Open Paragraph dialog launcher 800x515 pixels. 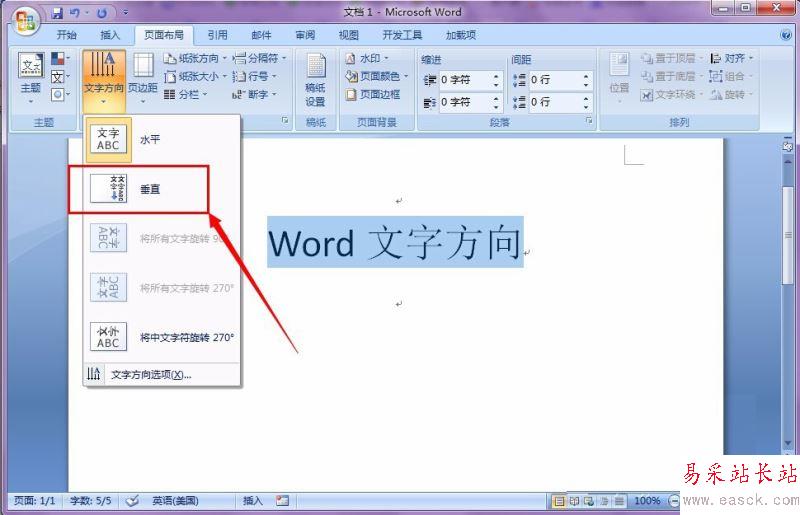coord(589,121)
